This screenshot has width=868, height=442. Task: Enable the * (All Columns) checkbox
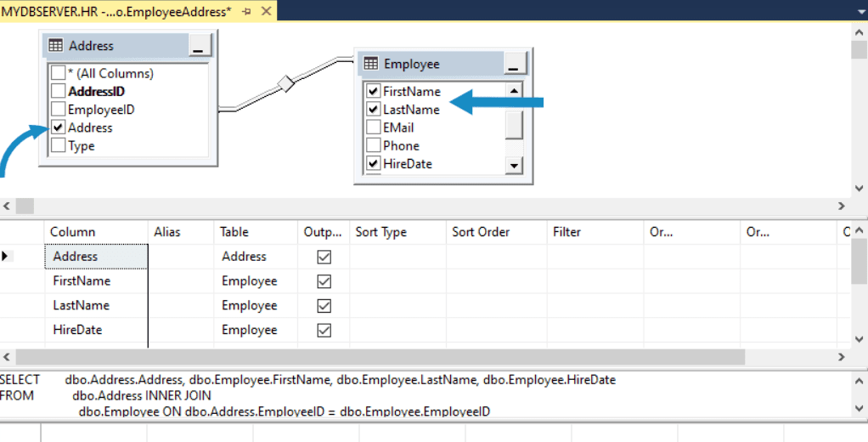[58, 73]
